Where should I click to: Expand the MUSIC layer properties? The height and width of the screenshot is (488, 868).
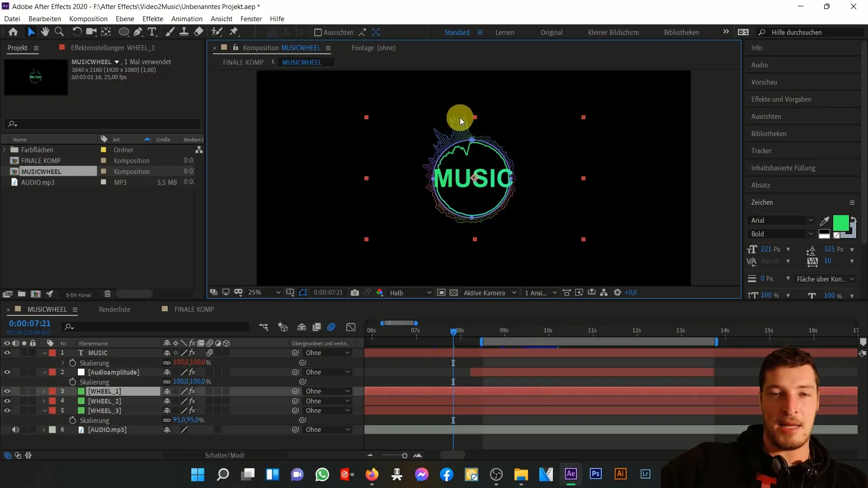[x=45, y=353]
